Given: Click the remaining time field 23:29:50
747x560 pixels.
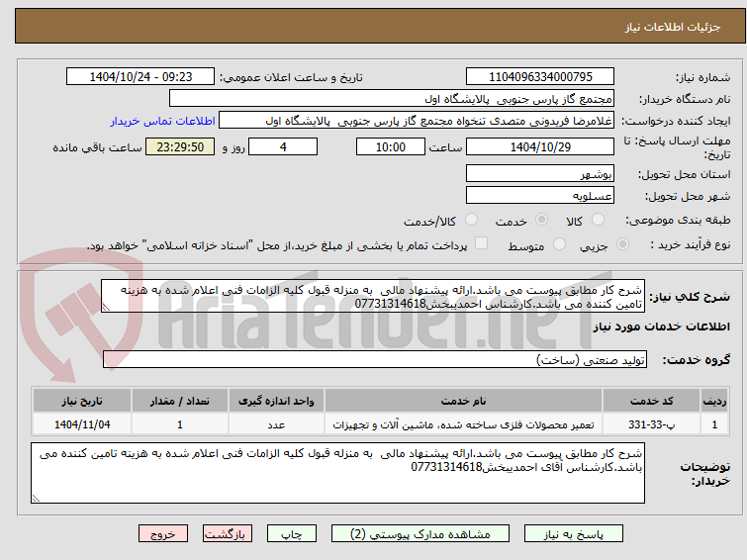Looking at the screenshot, I should click(180, 146).
